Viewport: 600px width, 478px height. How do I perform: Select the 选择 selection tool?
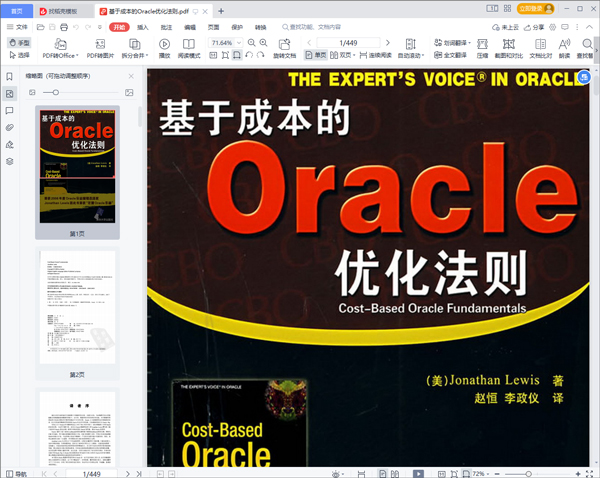19,55
